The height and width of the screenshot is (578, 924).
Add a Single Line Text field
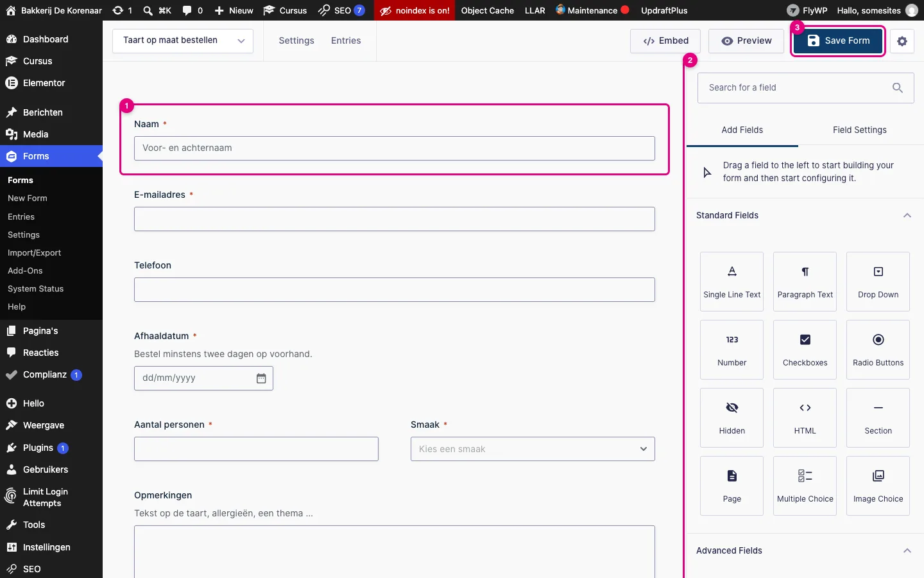click(732, 282)
